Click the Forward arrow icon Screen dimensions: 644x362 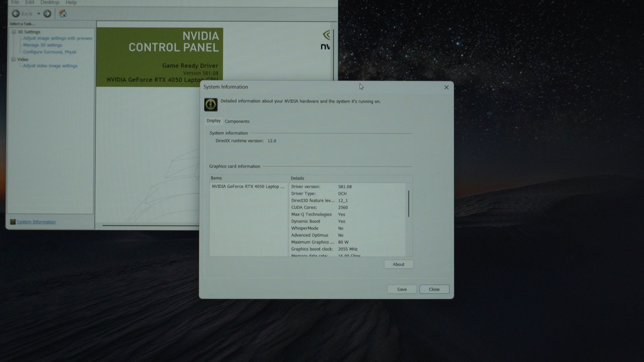click(x=47, y=14)
